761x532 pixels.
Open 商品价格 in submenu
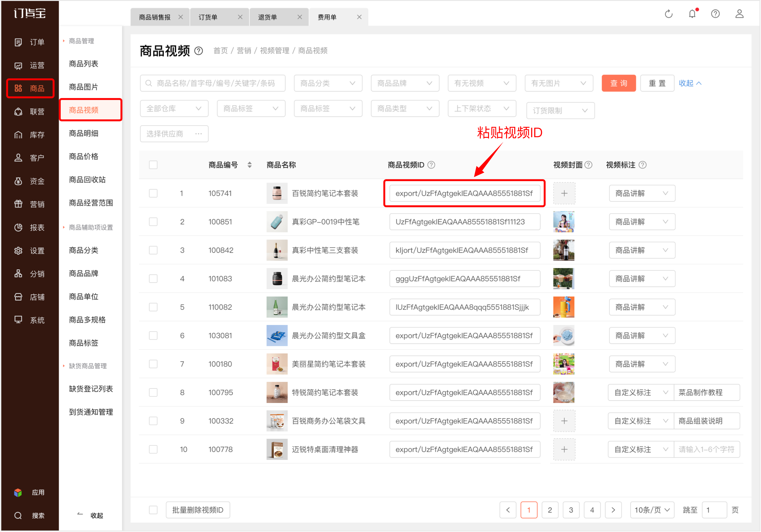(84, 157)
